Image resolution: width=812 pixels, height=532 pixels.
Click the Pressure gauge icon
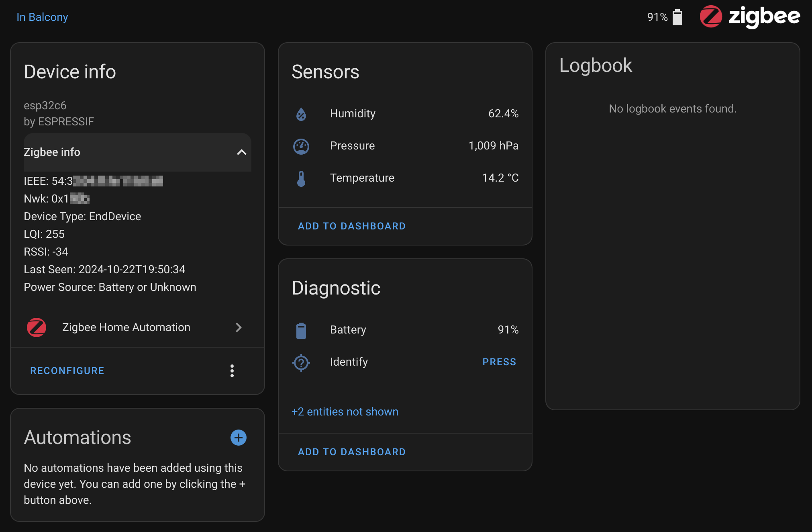click(x=301, y=146)
